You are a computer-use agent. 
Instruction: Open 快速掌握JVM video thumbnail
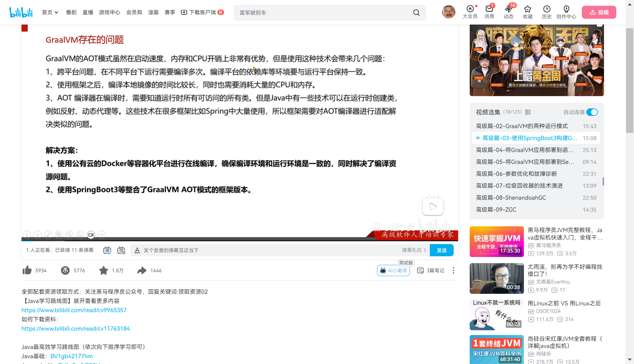(x=497, y=242)
